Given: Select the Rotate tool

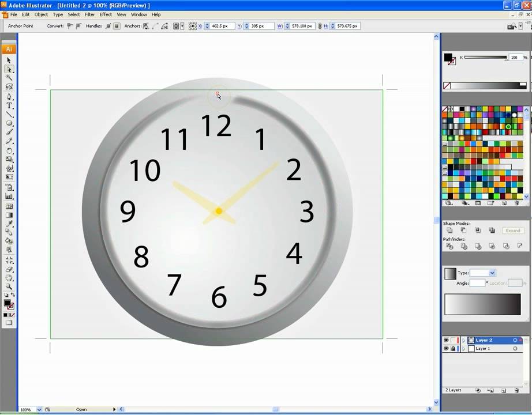Looking at the screenshot, I should pyautogui.click(x=9, y=151).
